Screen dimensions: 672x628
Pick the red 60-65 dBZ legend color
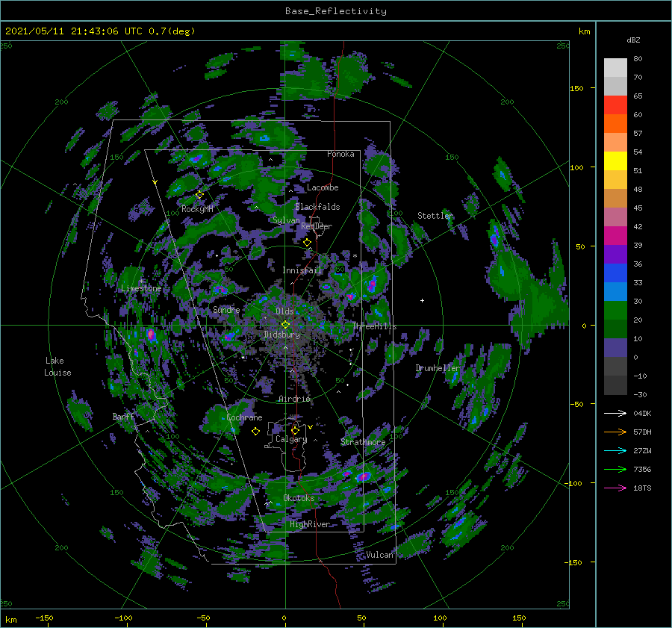point(615,105)
